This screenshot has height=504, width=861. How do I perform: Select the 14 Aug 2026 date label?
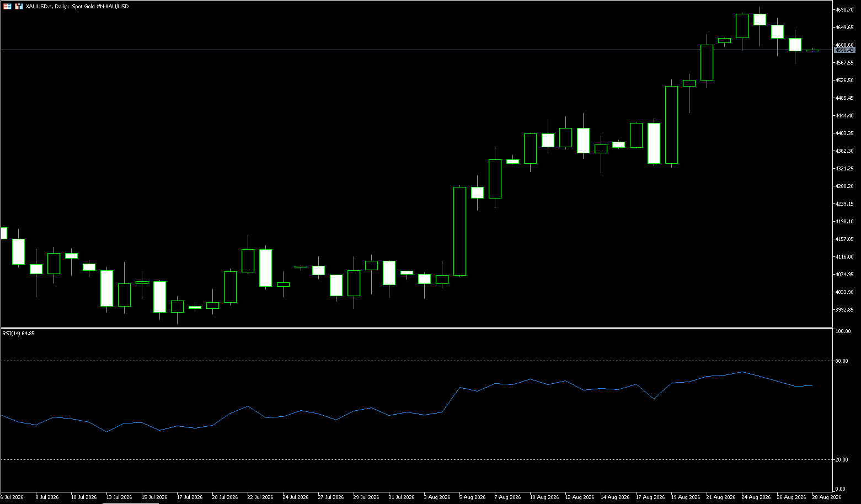coord(614,497)
